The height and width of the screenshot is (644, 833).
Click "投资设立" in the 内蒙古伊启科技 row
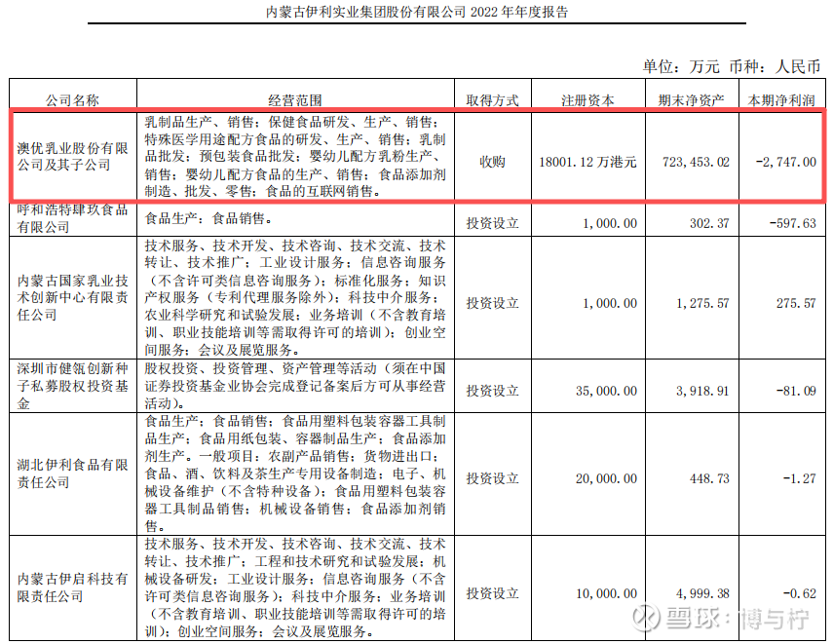coord(492,593)
